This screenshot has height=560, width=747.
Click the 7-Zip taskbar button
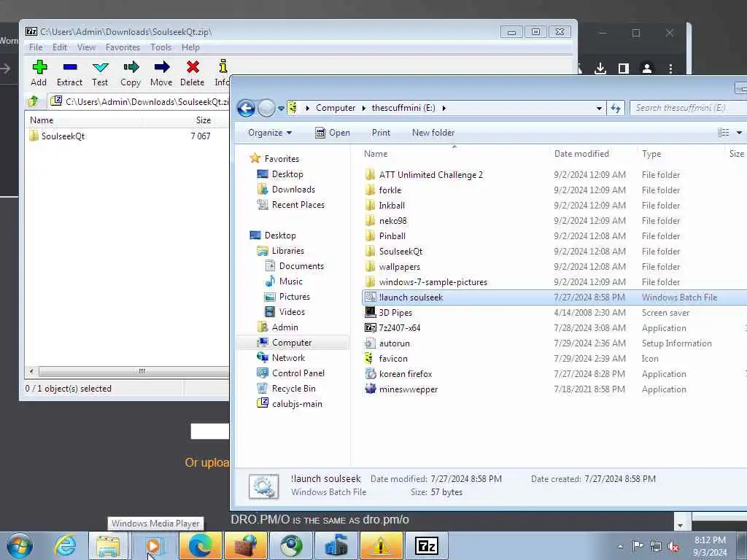tap(426, 545)
